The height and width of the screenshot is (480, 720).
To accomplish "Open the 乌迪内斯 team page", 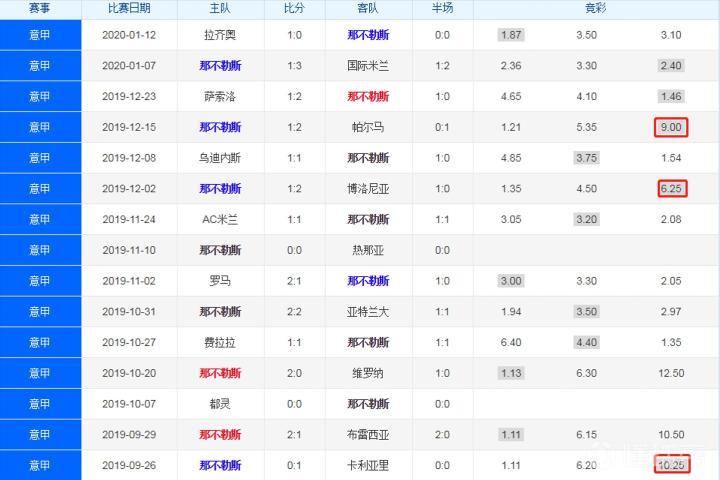I will coord(220,158).
